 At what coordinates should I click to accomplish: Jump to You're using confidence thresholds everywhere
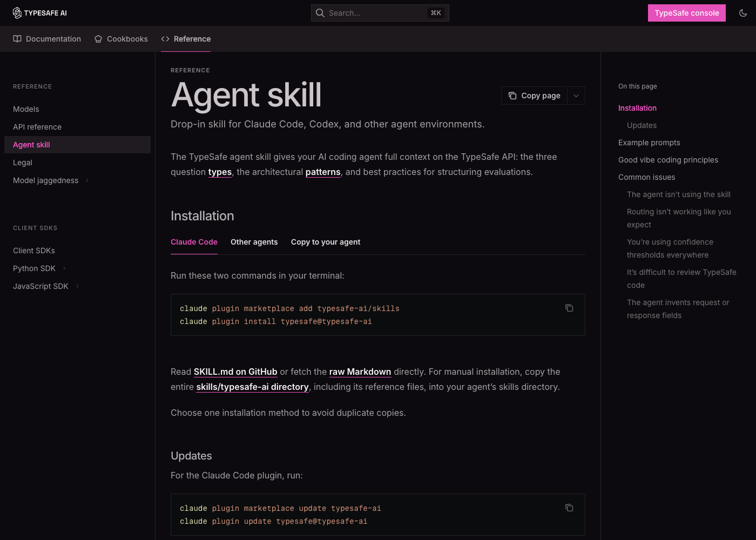tap(670, 248)
